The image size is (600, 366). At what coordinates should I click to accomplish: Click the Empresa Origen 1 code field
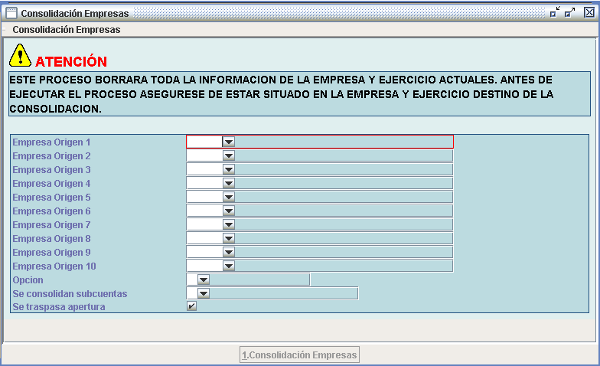pos(205,142)
